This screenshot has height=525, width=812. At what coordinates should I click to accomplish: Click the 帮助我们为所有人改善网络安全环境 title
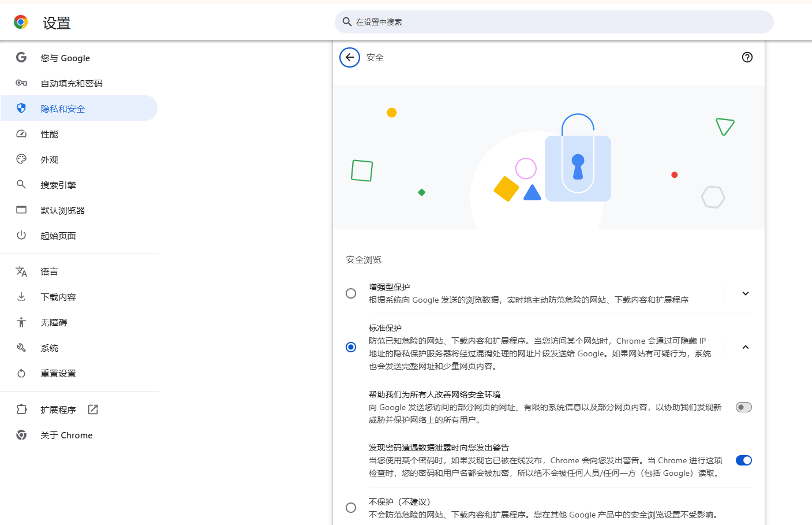point(435,394)
